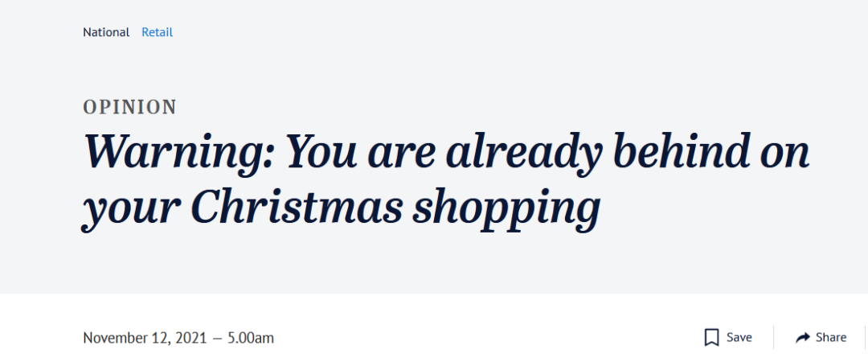
Task: Click the vertical divider between Save and Share
Action: tap(773, 337)
